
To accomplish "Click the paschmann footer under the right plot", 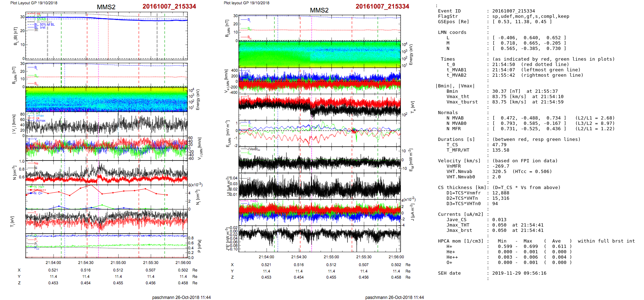I will (x=394, y=297).
